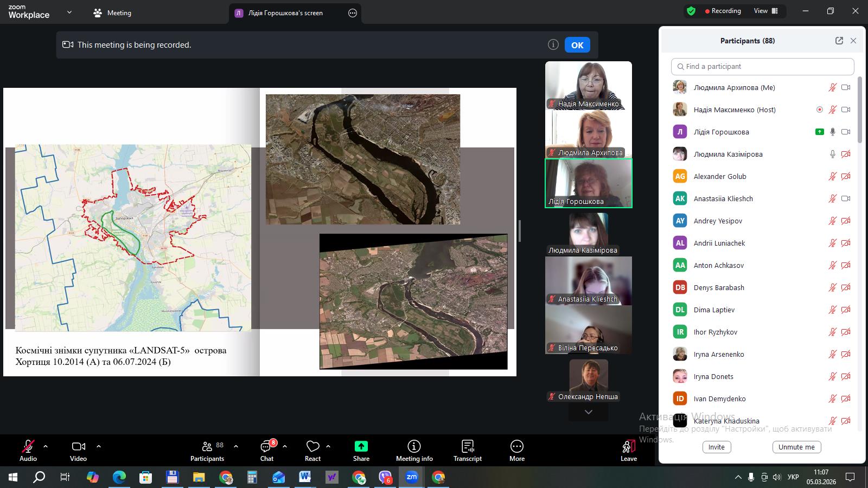The width and height of the screenshot is (868, 488).
Task: Open Meeting info icon
Action: 414,446
